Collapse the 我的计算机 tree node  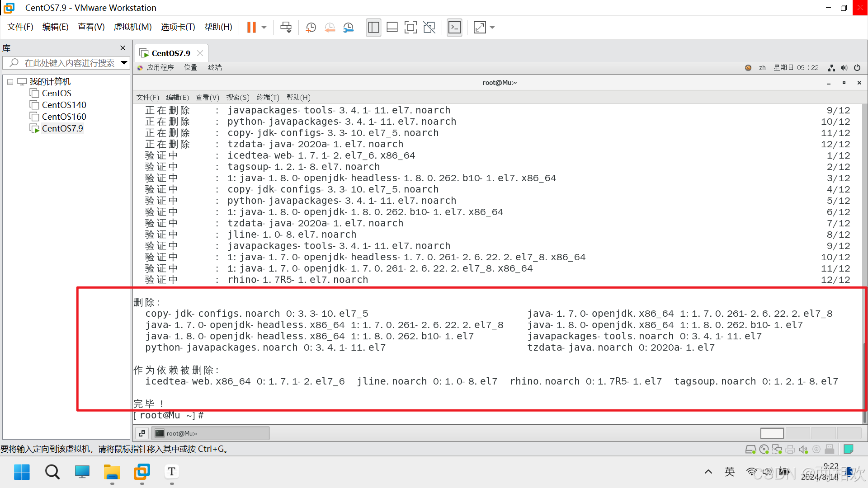point(10,82)
